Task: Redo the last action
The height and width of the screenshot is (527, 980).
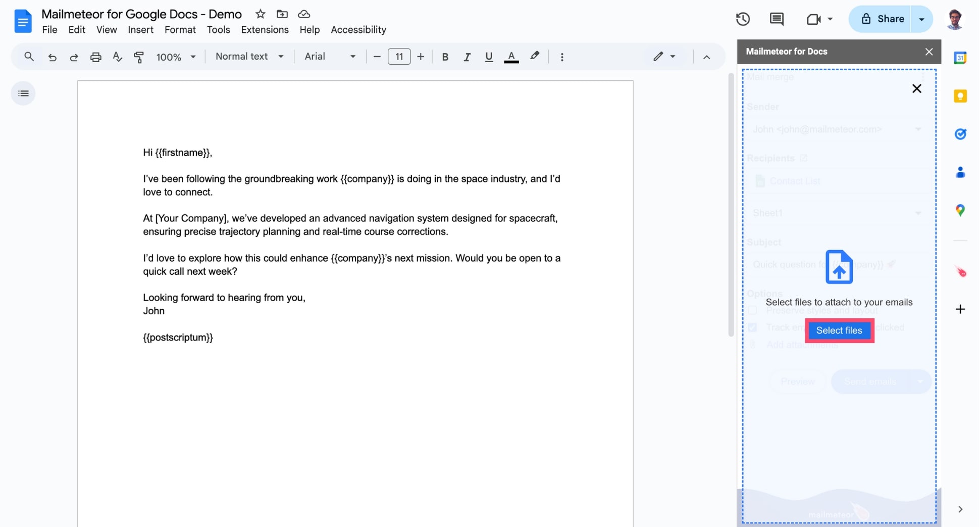Action: [74, 57]
